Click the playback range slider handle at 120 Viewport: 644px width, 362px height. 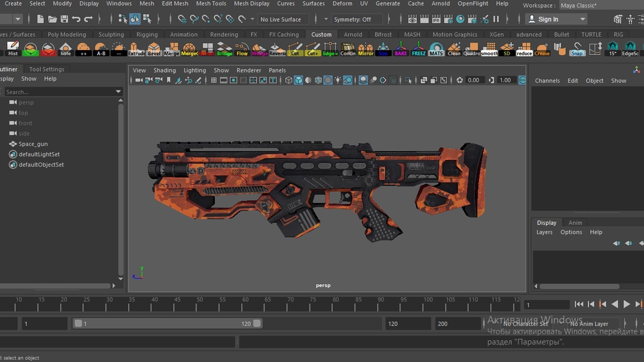(257, 323)
